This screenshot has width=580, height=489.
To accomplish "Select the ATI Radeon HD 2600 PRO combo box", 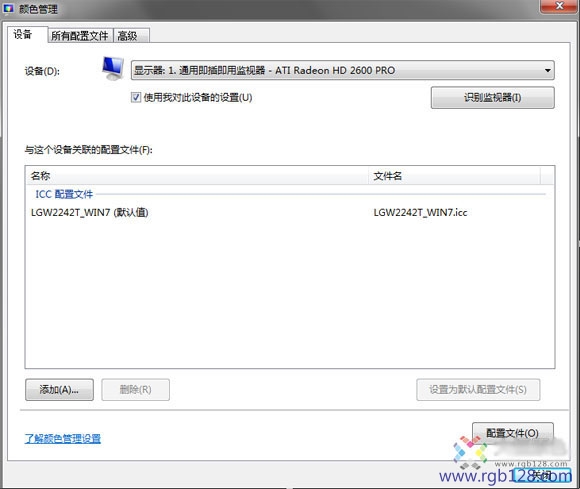I will tap(343, 70).
